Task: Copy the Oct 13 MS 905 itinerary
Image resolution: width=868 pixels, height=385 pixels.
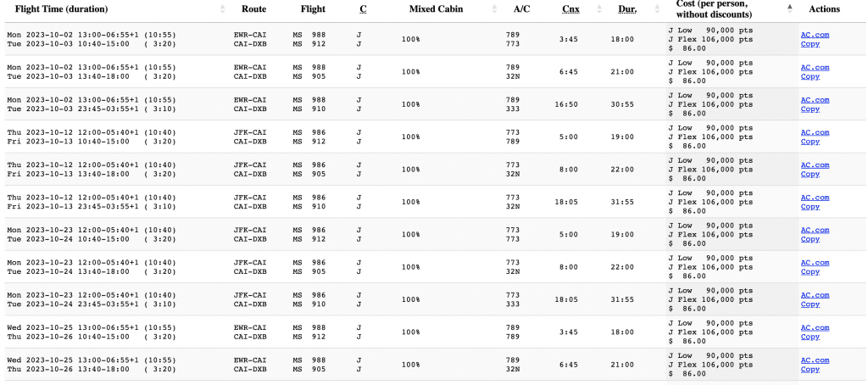Action: [x=810, y=174]
